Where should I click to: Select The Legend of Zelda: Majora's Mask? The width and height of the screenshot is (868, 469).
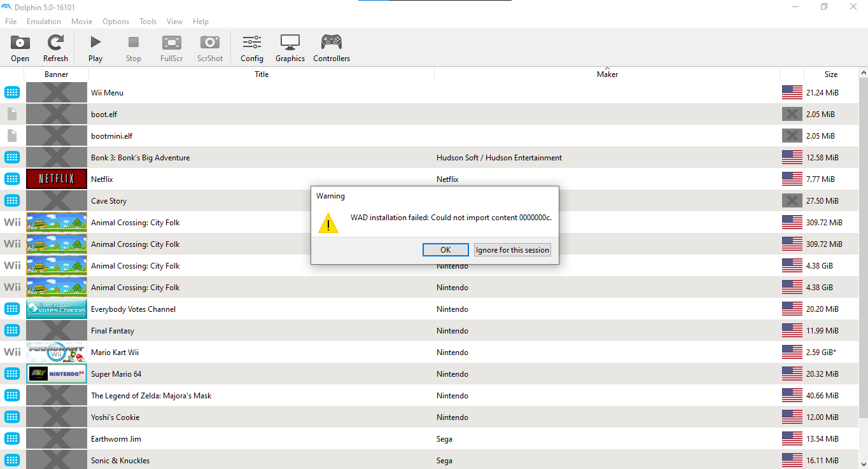[151, 396]
